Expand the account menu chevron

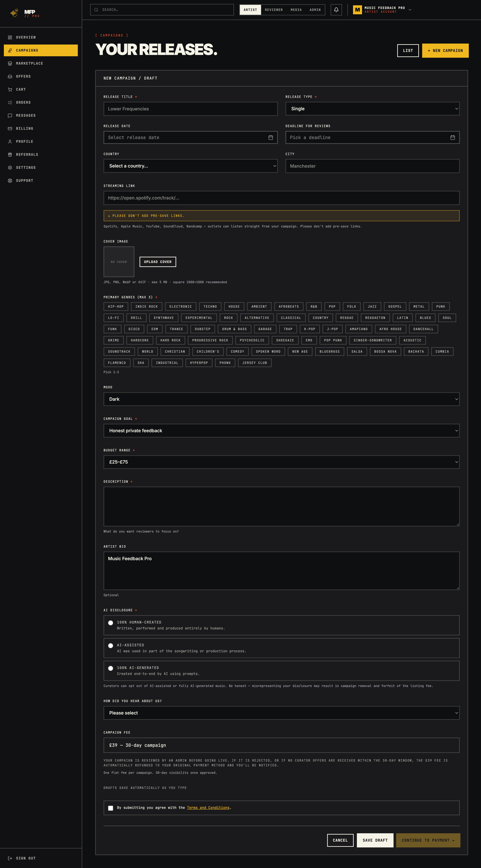tap(410, 10)
